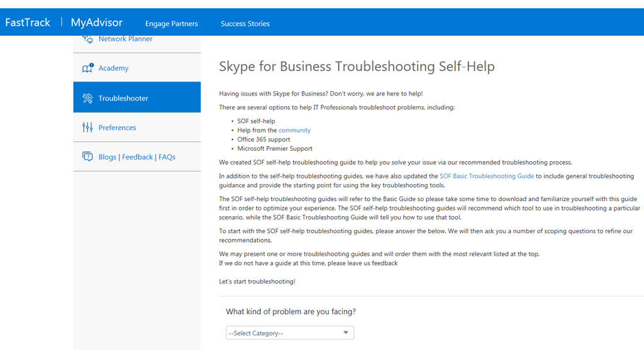Open the FAQs link in sidebar
Screen dimensions: 644x350
[167, 157]
